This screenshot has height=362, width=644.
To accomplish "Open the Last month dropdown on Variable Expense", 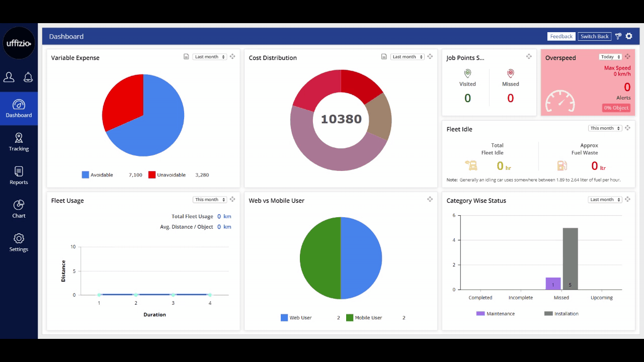I will coord(209,57).
